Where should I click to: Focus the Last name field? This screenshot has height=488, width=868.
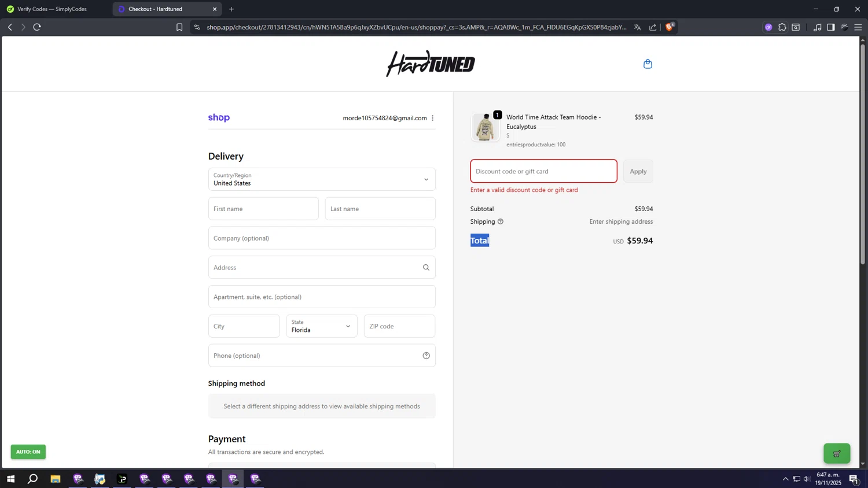[x=380, y=209]
